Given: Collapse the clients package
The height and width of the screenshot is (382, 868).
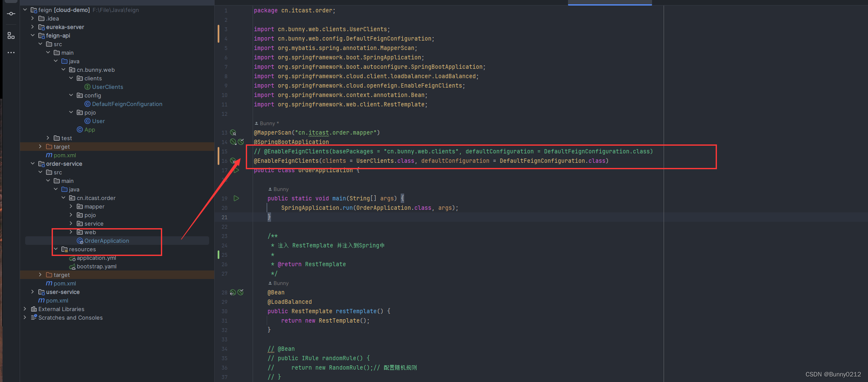Looking at the screenshot, I should tap(71, 78).
